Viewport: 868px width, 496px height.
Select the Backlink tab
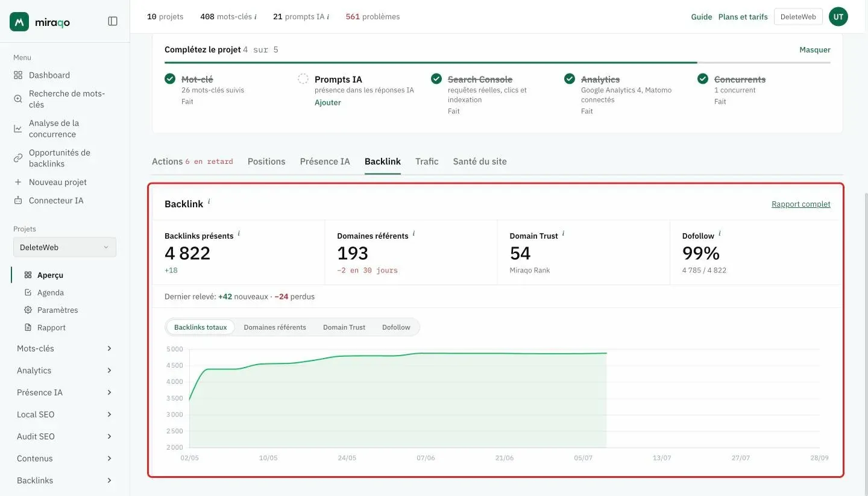pos(383,162)
